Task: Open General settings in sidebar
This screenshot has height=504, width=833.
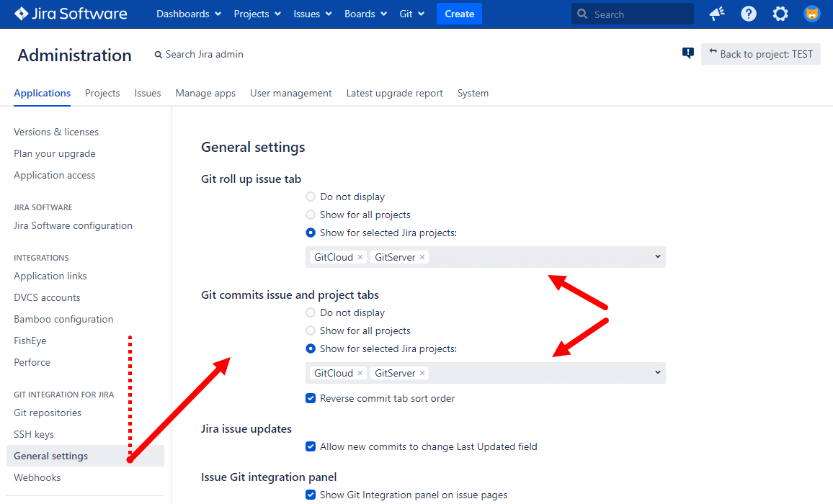Action: 85,456
